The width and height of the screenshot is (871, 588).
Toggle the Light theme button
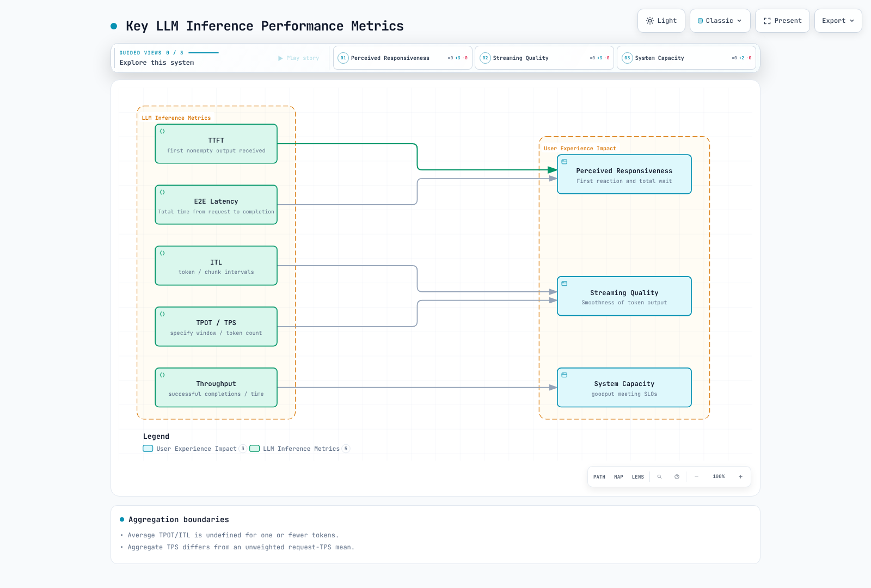click(661, 21)
